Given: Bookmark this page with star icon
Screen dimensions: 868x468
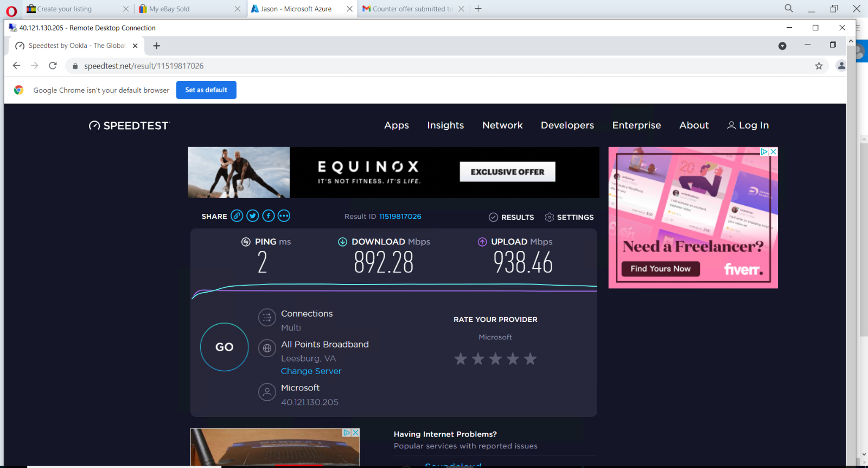Looking at the screenshot, I should point(819,66).
